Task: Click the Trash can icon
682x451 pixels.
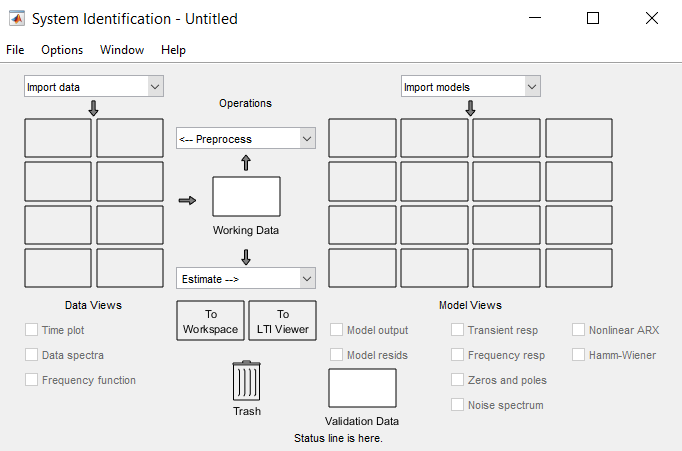Action: (246, 381)
